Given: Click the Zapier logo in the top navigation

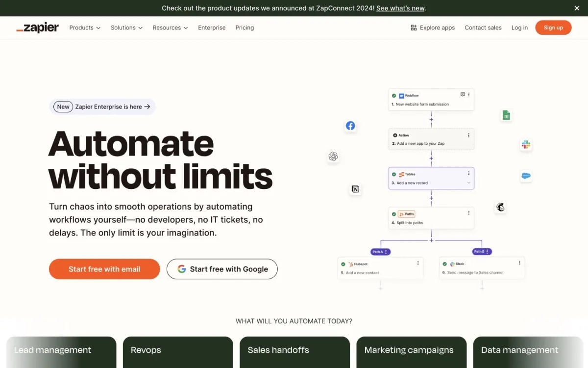Looking at the screenshot, I should pos(37,27).
